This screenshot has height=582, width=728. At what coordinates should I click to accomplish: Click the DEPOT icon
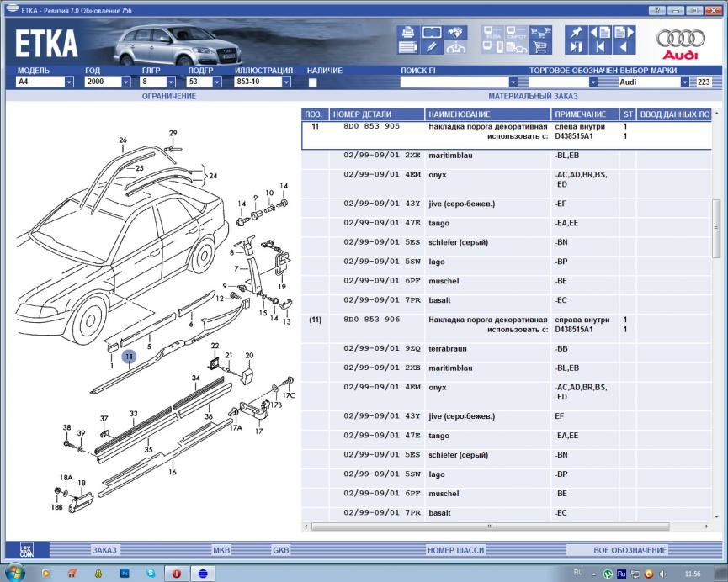click(516, 32)
